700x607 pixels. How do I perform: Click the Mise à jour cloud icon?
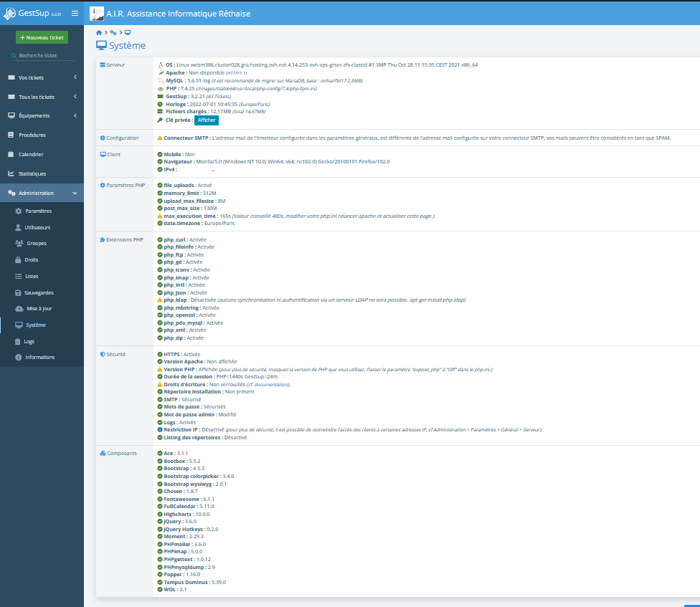[x=19, y=309]
